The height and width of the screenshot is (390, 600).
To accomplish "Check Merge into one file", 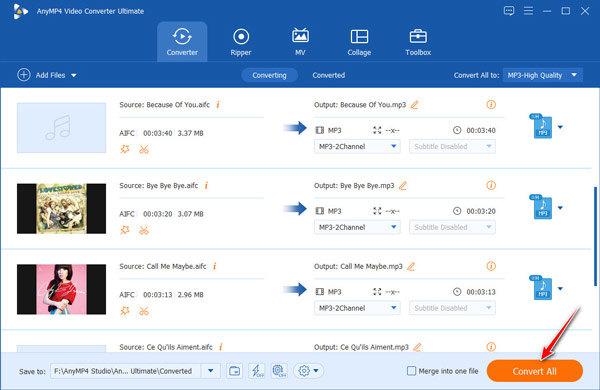I will pos(411,370).
